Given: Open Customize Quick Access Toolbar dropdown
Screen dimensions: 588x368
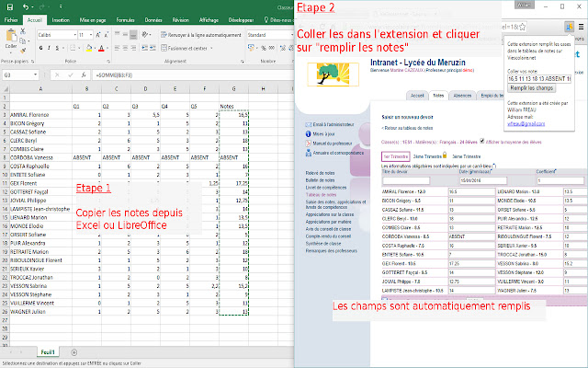Looking at the screenshot, I should point(61,6).
